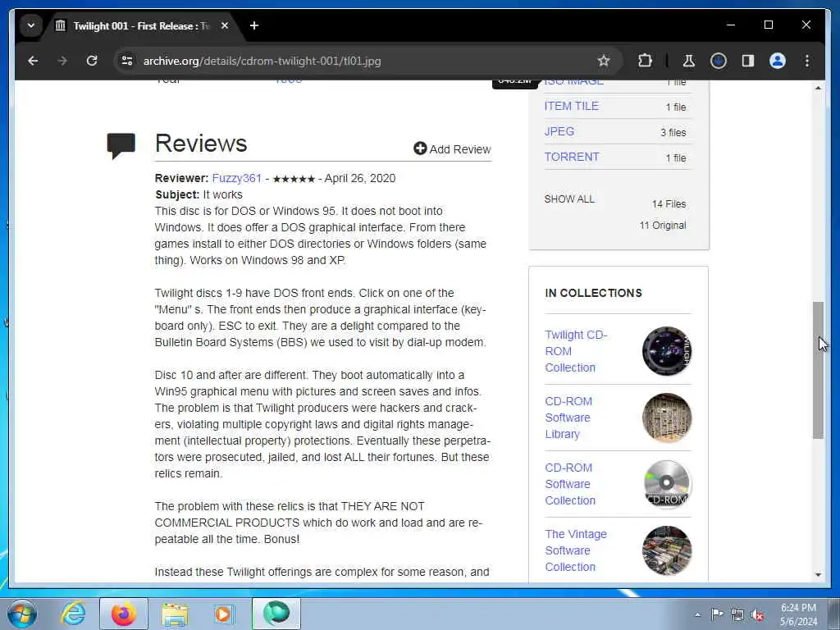Download the TORRENT file

point(572,157)
